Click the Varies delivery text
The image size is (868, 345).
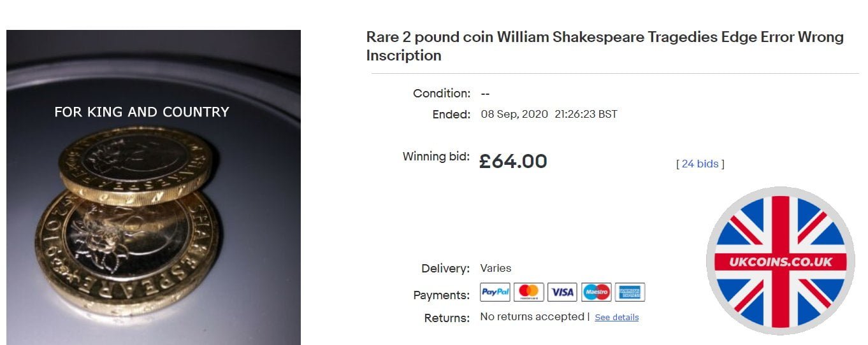[495, 268]
